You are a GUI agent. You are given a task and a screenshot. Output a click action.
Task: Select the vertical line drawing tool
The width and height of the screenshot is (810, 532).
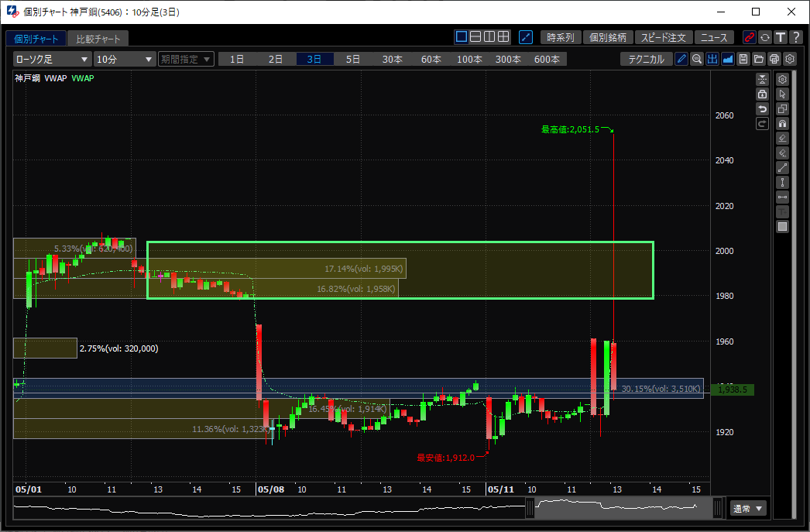(783, 182)
